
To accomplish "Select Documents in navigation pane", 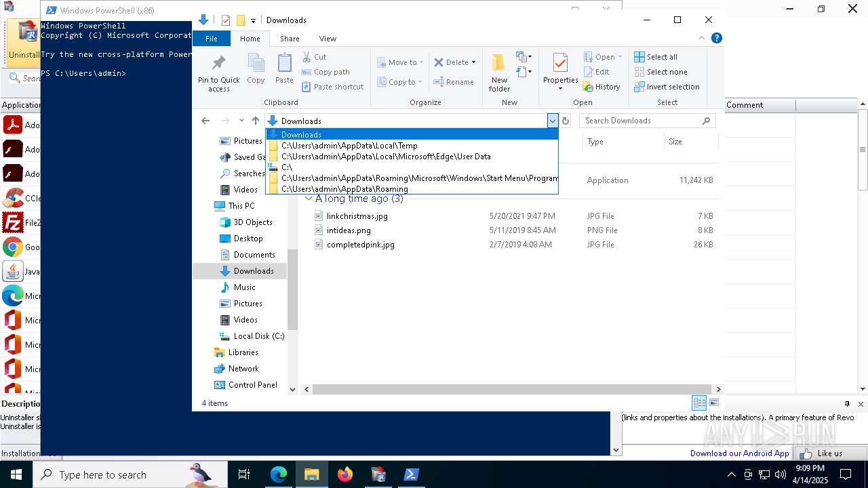I will (254, 255).
